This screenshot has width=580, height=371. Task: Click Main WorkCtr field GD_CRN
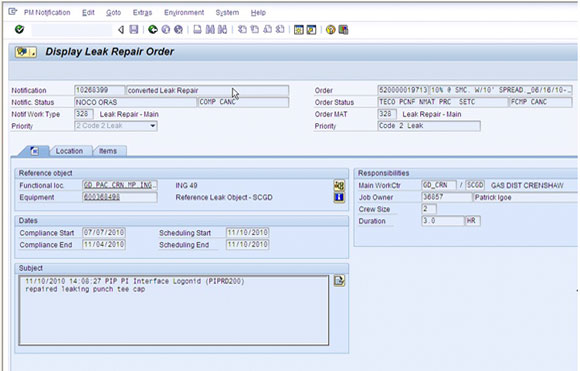coord(439,185)
